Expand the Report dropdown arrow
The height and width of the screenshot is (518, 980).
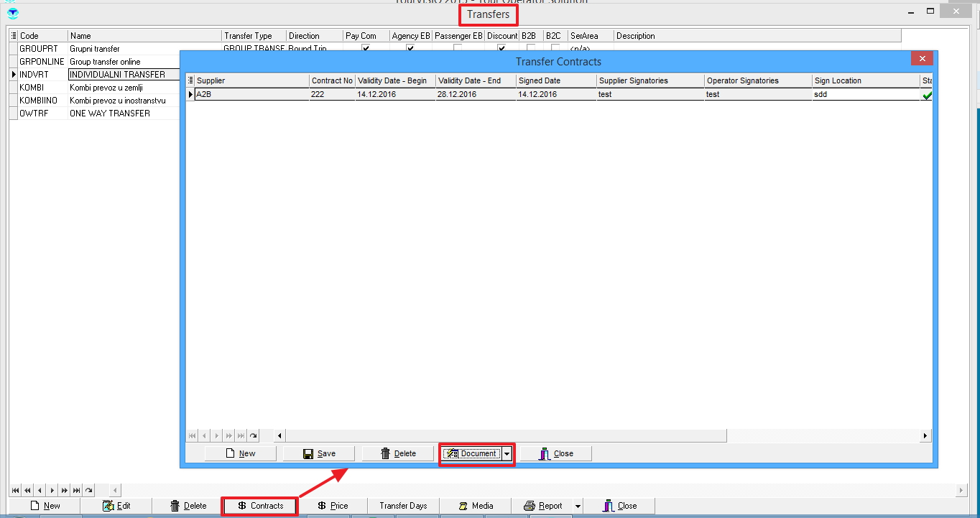click(x=578, y=506)
